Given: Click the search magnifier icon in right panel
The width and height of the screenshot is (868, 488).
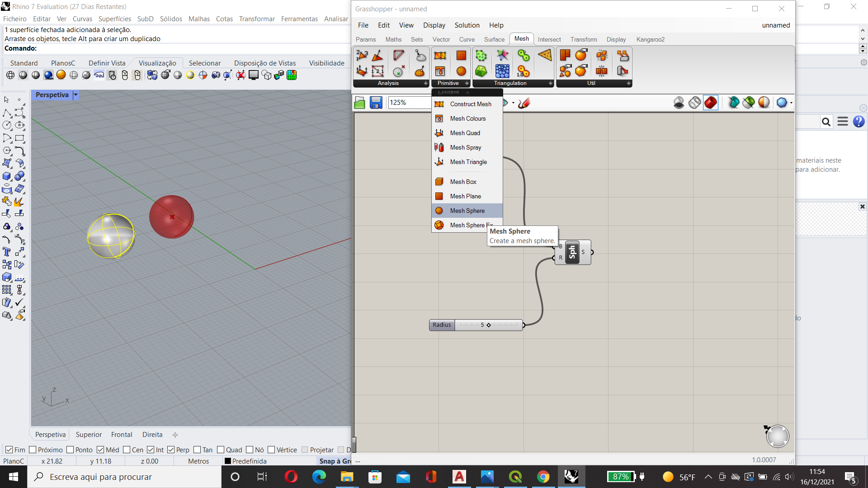Looking at the screenshot, I should point(826,122).
